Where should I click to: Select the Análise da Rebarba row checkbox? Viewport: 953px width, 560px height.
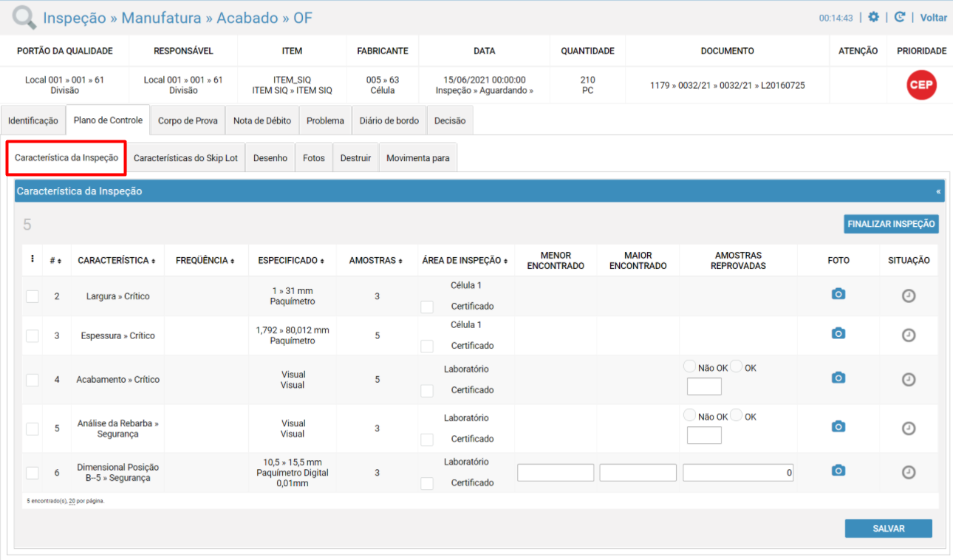(32, 428)
